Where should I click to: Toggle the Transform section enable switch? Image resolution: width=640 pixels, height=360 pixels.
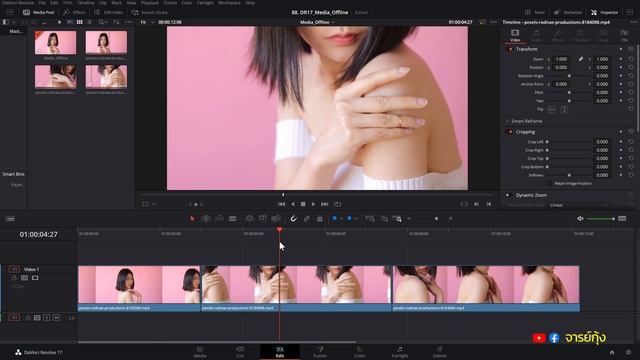point(509,49)
